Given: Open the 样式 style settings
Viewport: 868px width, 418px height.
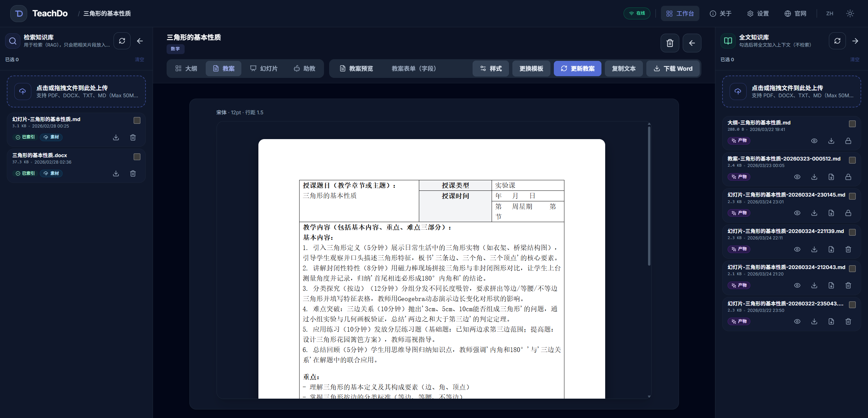Looking at the screenshot, I should (x=491, y=68).
